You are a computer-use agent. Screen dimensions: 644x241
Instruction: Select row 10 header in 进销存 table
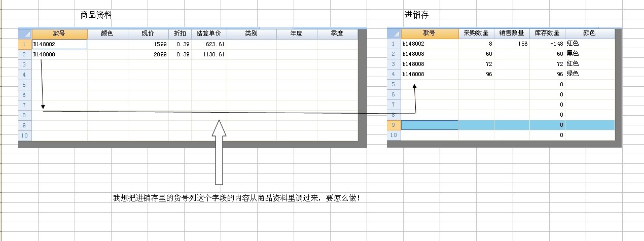pyautogui.click(x=394, y=135)
